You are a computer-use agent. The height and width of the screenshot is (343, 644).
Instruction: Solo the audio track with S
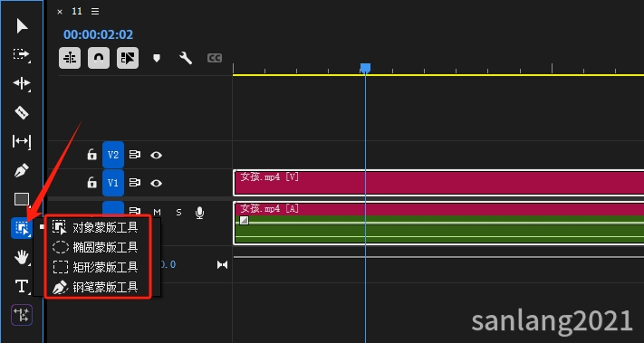[x=178, y=212]
